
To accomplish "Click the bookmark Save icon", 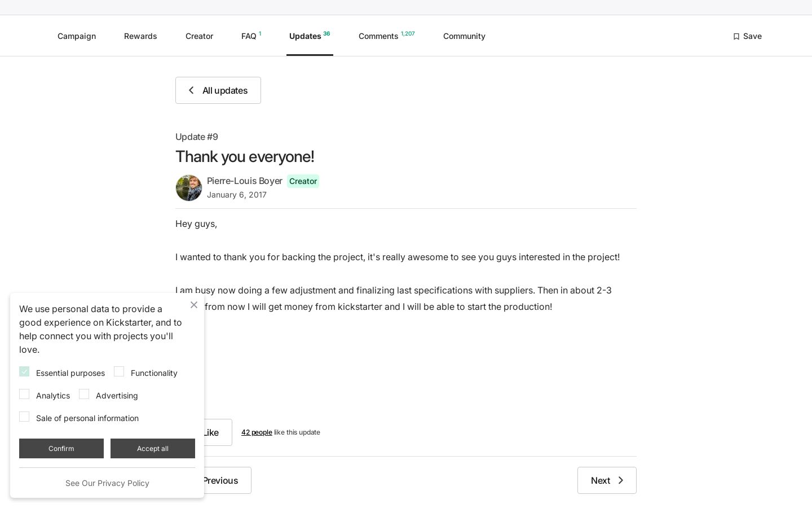I will pyautogui.click(x=736, y=36).
